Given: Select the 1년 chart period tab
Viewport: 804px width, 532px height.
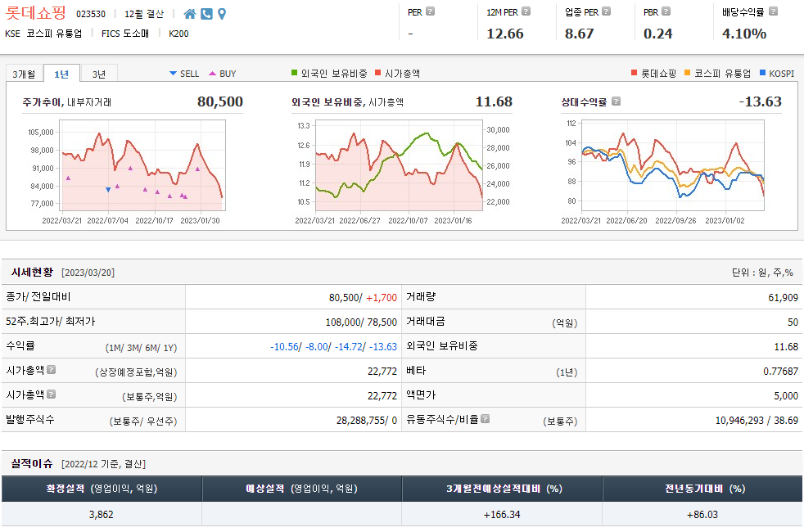Looking at the screenshot, I should click(x=61, y=74).
